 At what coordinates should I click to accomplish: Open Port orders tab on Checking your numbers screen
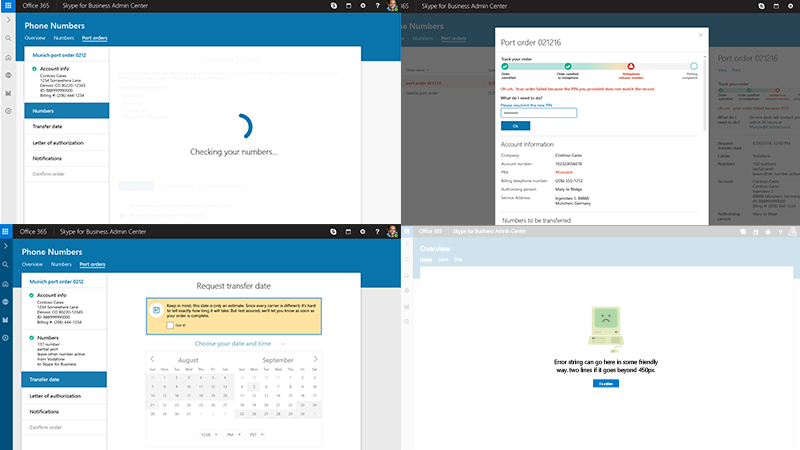pyautogui.click(x=94, y=38)
